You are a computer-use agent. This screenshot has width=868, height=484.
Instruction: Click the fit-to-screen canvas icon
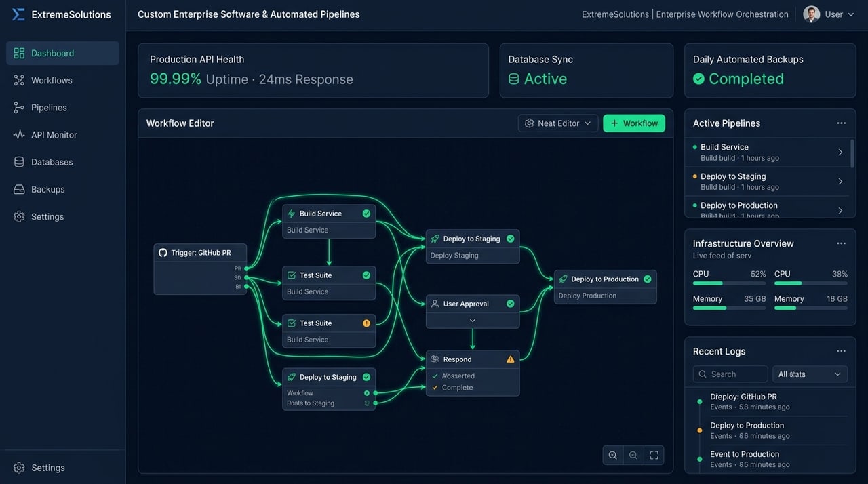coord(654,456)
